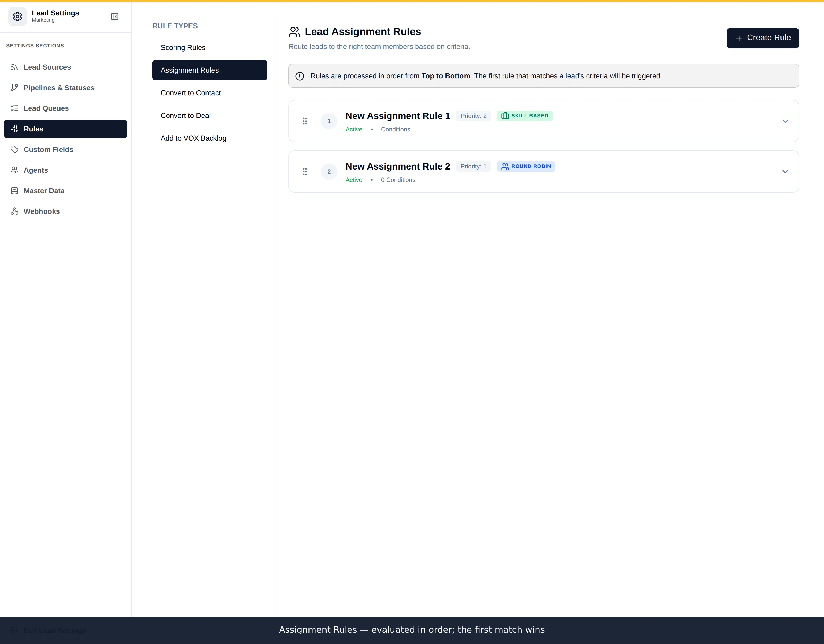
Task: Click the Priority: 2 label
Action: 474,116
